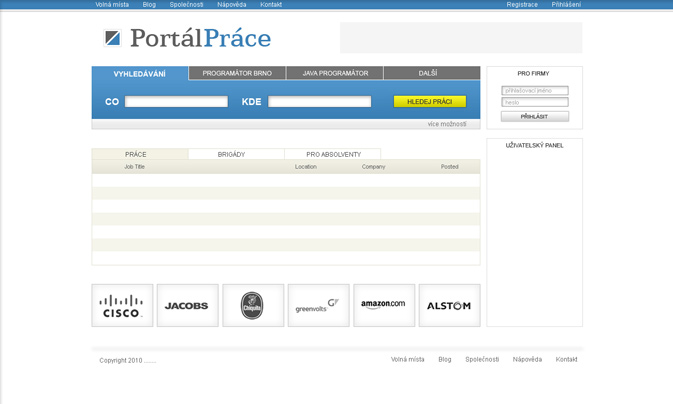This screenshot has width=673, height=404.
Task: Focus the CO keyword input field
Action: click(176, 101)
